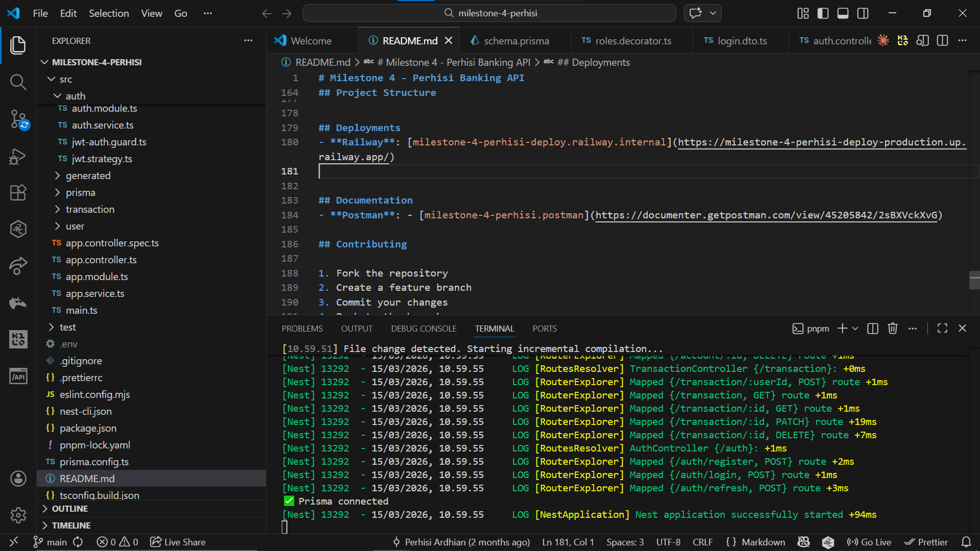Viewport: 980px width, 551px height.
Task: Open README preview to the side
Action: coord(922,41)
